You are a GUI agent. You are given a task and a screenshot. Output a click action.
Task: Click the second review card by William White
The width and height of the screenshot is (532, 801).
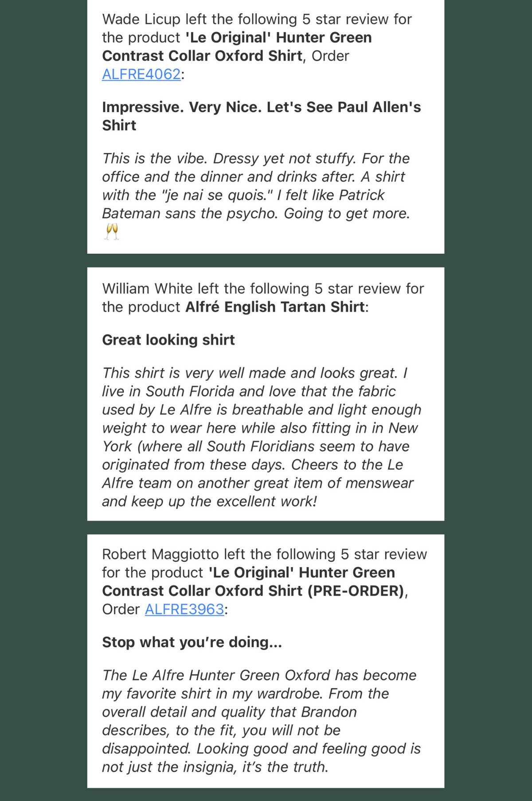[x=266, y=394]
